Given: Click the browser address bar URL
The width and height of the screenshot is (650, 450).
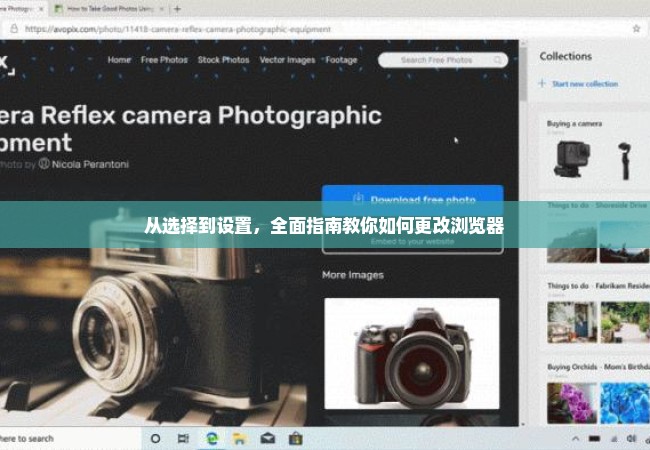Looking at the screenshot, I should pyautogui.click(x=178, y=29).
